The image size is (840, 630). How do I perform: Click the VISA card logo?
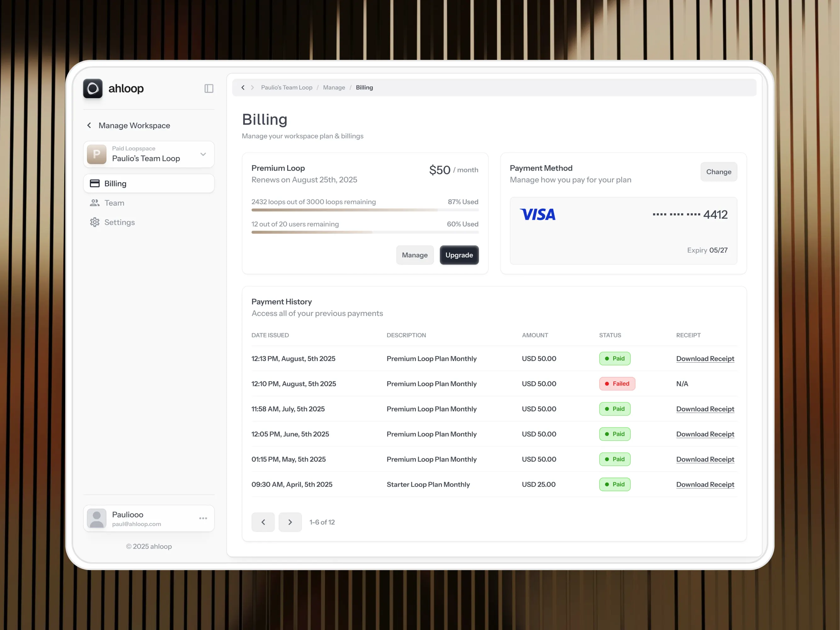[x=537, y=215]
